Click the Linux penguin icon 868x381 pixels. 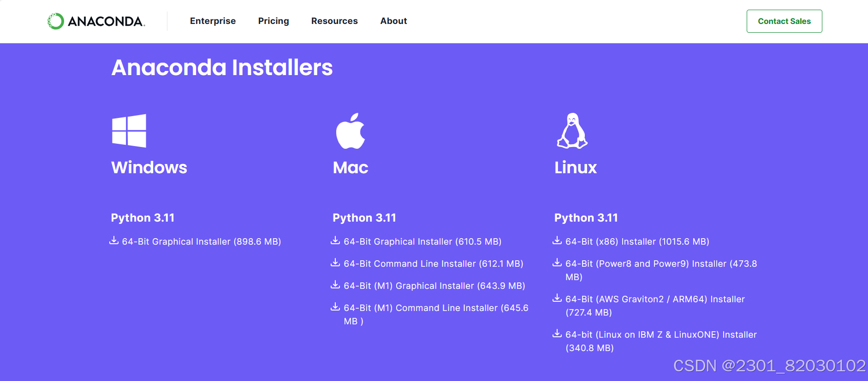tap(572, 131)
